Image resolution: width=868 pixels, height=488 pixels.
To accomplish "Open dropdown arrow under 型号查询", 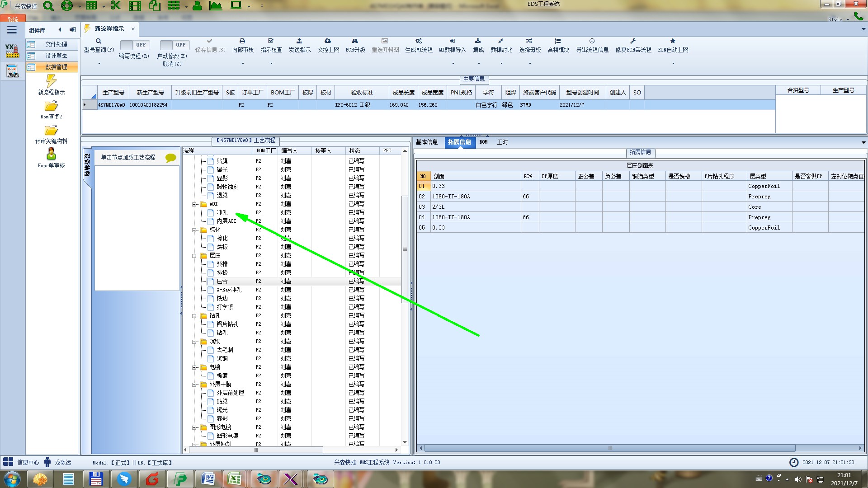I will (99, 64).
